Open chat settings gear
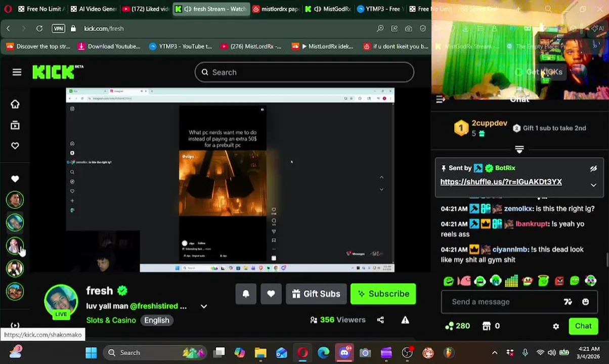This screenshot has height=364, width=609. (x=556, y=326)
